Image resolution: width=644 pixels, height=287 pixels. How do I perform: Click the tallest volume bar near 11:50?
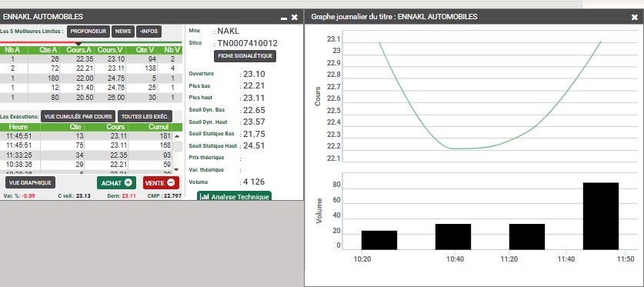(x=601, y=216)
